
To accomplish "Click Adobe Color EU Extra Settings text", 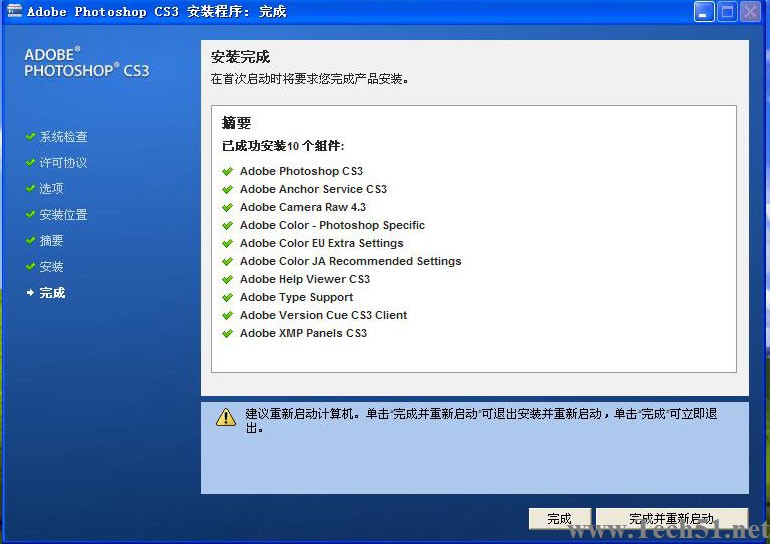I will (322, 243).
